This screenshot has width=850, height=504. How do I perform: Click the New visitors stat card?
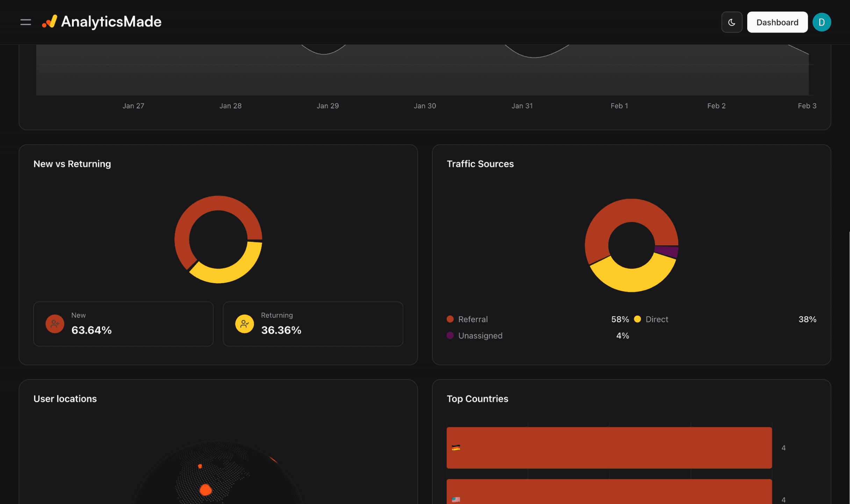click(123, 324)
